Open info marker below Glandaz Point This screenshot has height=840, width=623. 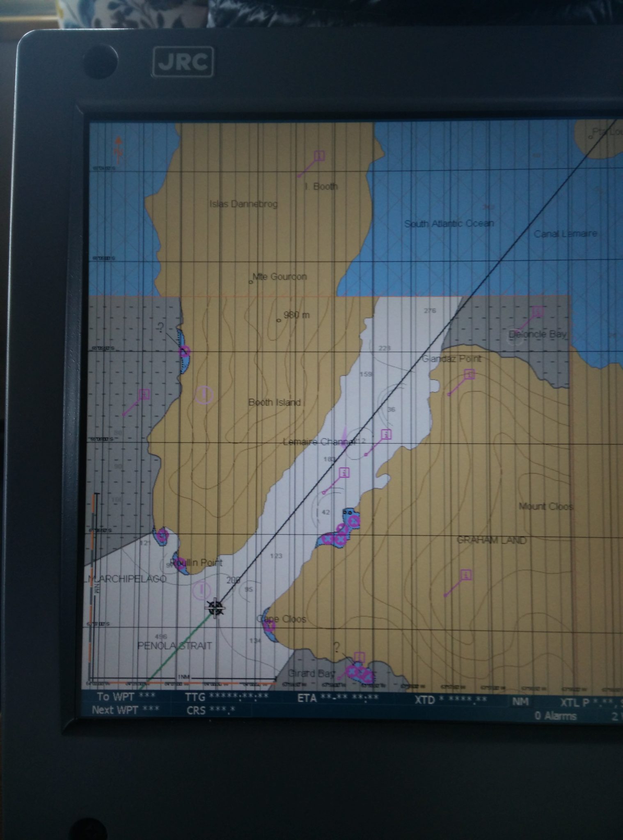(x=470, y=374)
